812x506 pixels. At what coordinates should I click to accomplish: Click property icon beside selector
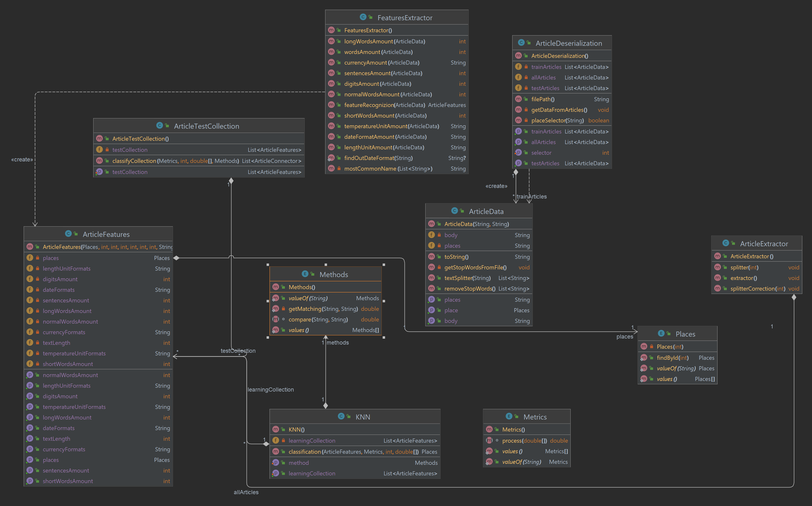tap(518, 153)
